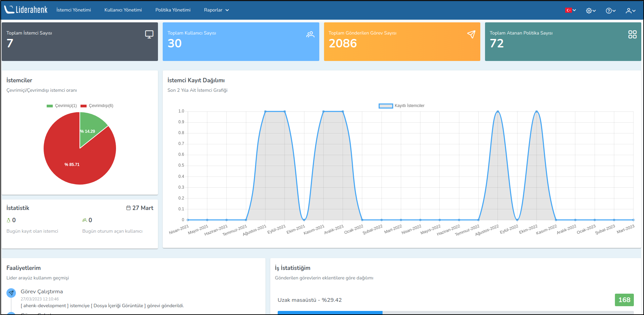Navigate to Politika Yönetimi

tap(173, 10)
